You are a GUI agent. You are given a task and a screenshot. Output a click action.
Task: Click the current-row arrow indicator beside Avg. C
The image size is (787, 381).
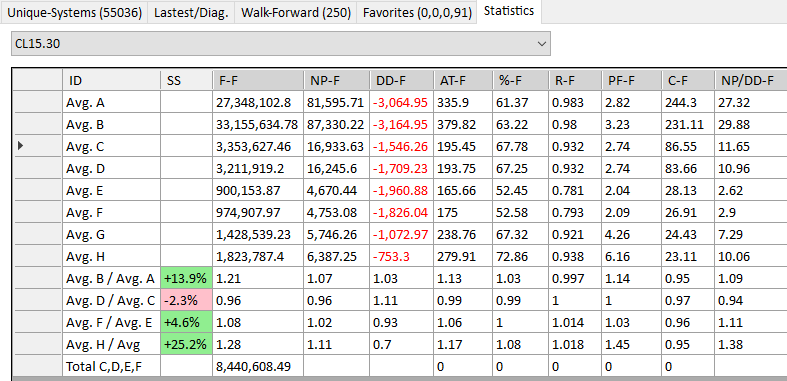click(21, 146)
